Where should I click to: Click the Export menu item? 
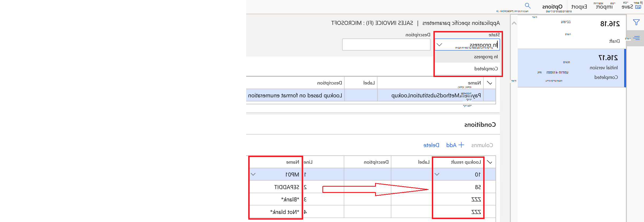tap(579, 7)
